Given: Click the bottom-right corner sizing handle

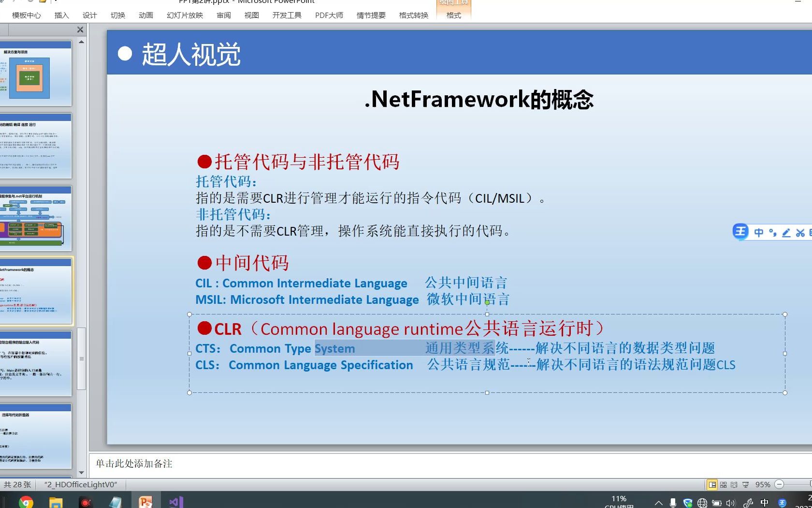Looking at the screenshot, I should [785, 392].
